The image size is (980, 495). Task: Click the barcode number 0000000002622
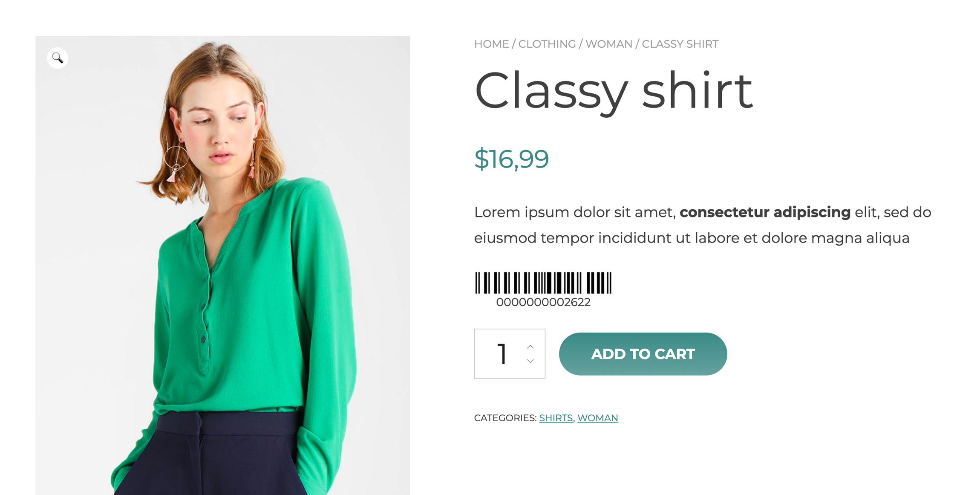(543, 302)
